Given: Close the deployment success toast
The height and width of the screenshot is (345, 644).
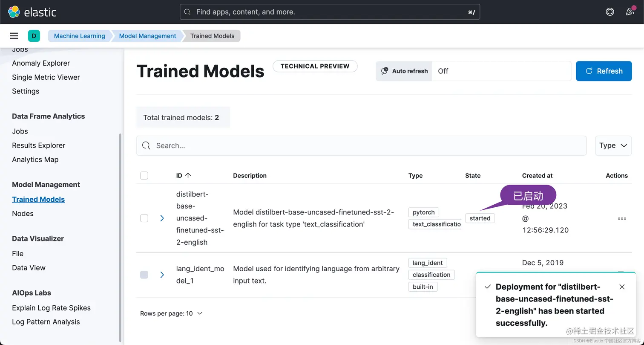Looking at the screenshot, I should tap(622, 287).
